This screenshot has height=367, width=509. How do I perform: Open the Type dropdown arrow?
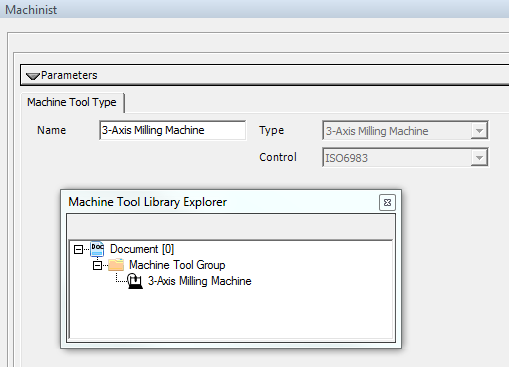(479, 131)
